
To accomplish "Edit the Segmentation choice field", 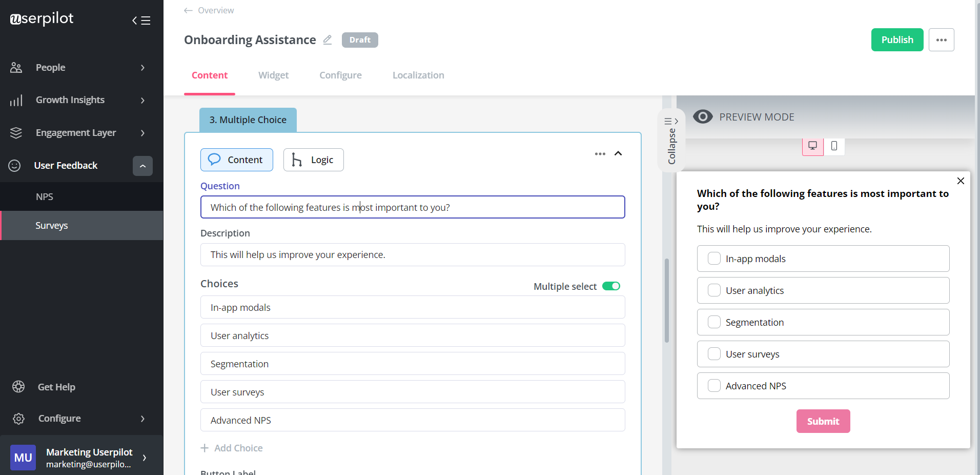I will [x=413, y=364].
